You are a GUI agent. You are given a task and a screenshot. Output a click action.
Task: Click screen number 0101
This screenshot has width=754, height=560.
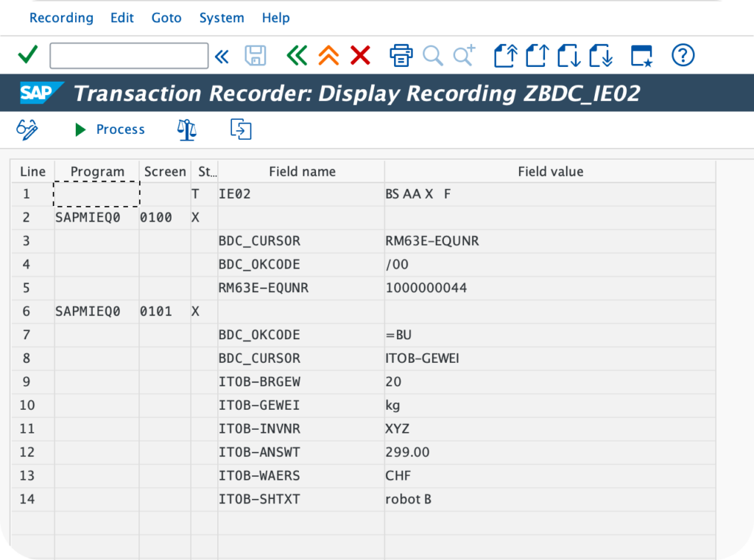click(x=165, y=311)
